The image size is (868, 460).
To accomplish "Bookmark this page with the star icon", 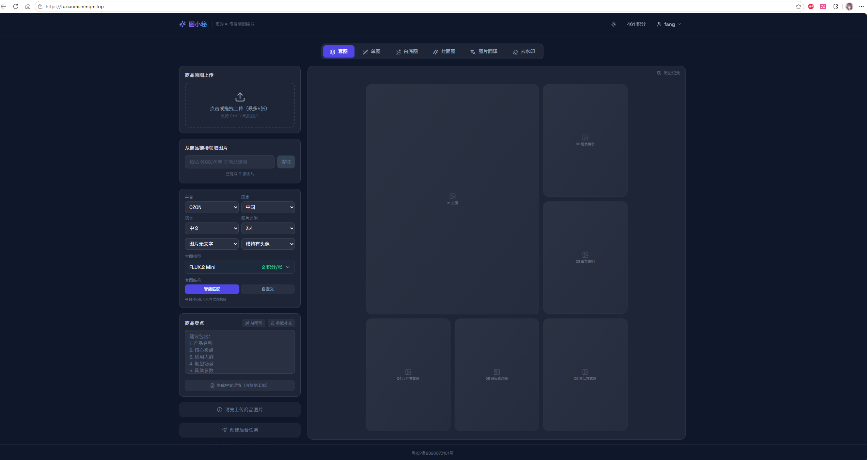I will pos(798,6).
